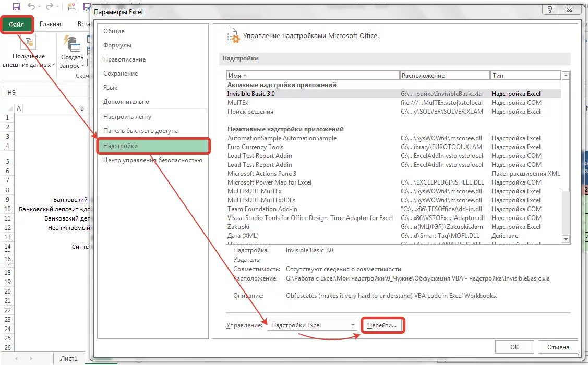The height and width of the screenshot is (365, 588).
Task: Click the Undo arrow icon
Action: 31,7
